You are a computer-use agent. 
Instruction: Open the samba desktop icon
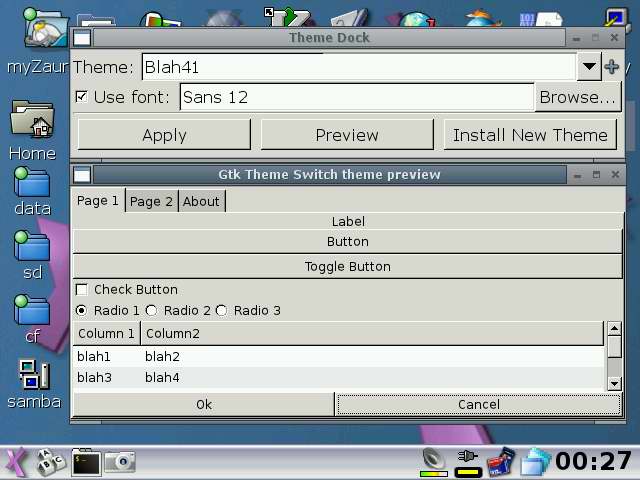coord(33,376)
